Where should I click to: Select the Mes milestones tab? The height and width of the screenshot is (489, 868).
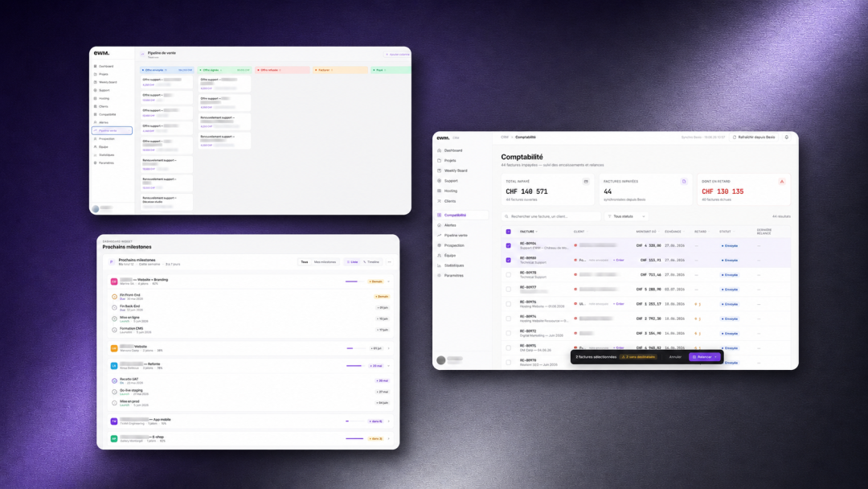pyautogui.click(x=325, y=262)
